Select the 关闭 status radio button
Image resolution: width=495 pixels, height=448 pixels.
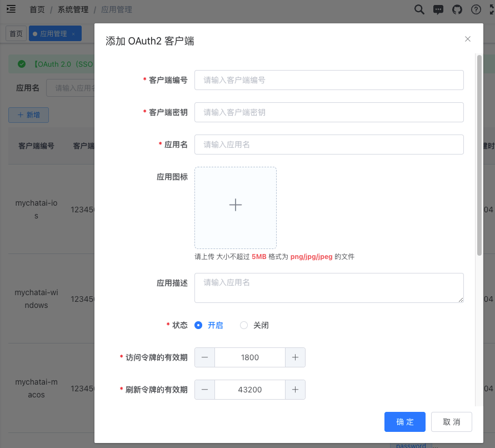click(244, 325)
